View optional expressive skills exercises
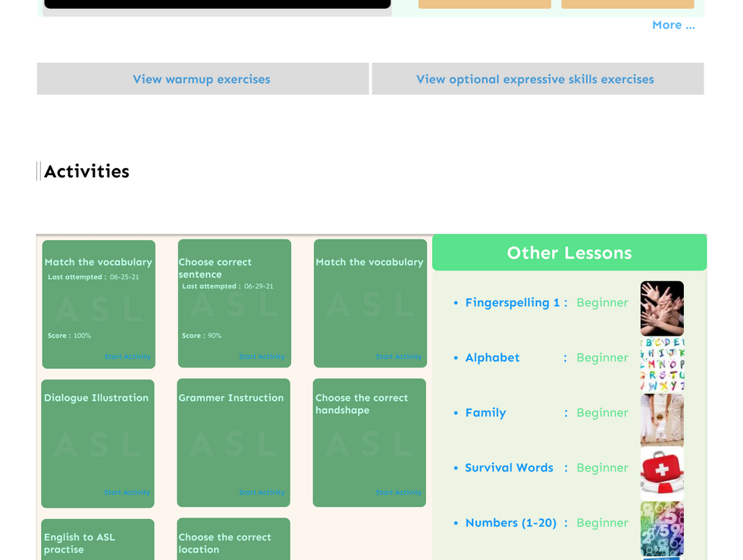 538,79
